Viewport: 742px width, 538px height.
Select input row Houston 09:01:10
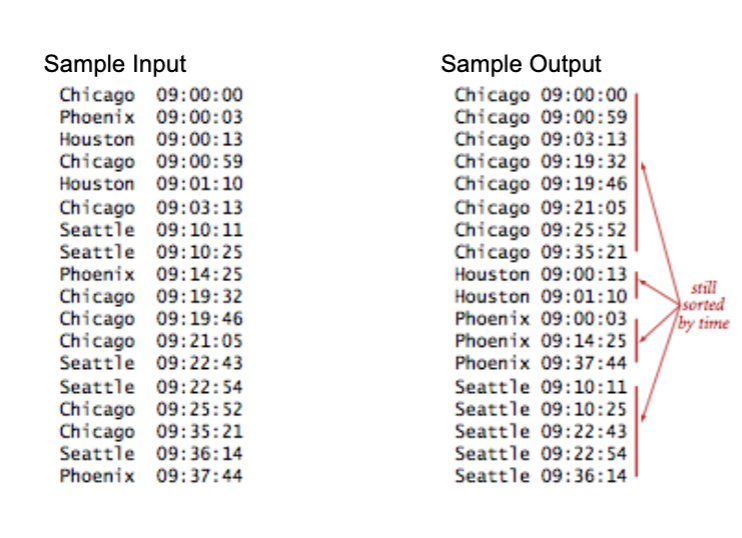(x=151, y=184)
